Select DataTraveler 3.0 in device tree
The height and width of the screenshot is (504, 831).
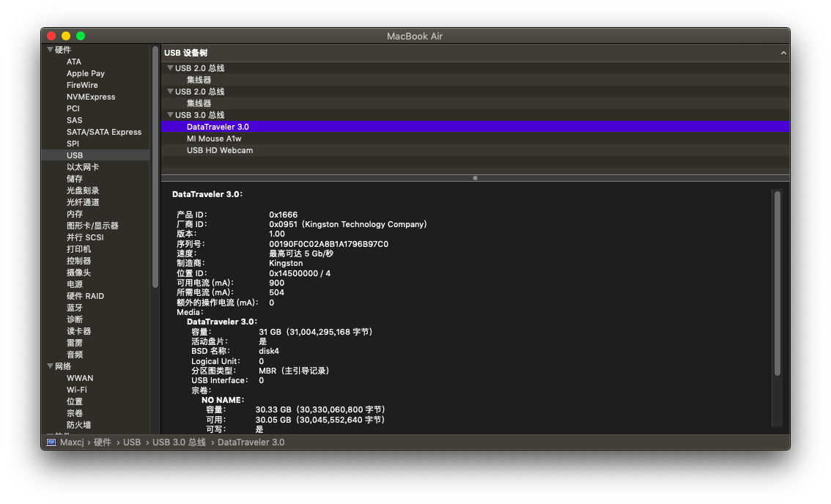476,127
